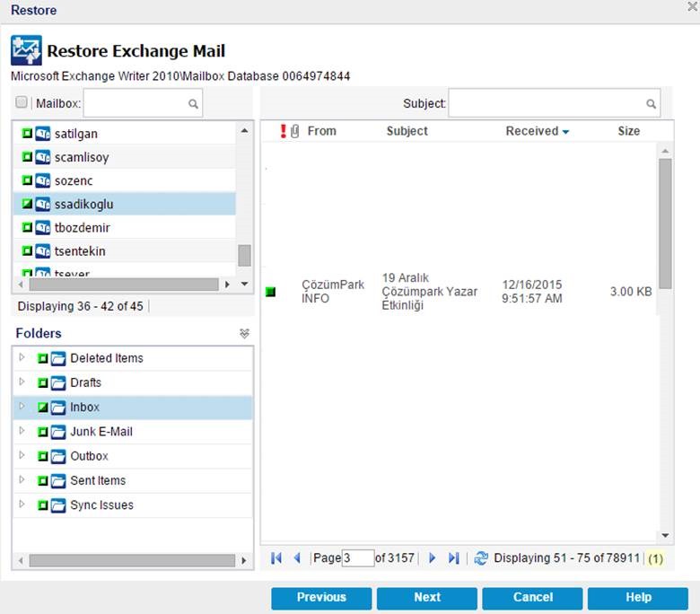Click the Help button
This screenshot has height=614, width=700.
point(638,598)
